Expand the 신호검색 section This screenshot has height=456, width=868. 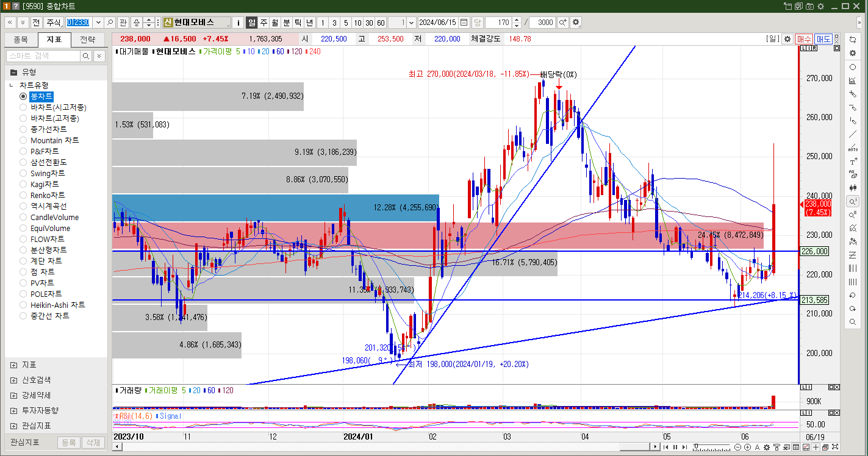[x=13, y=380]
